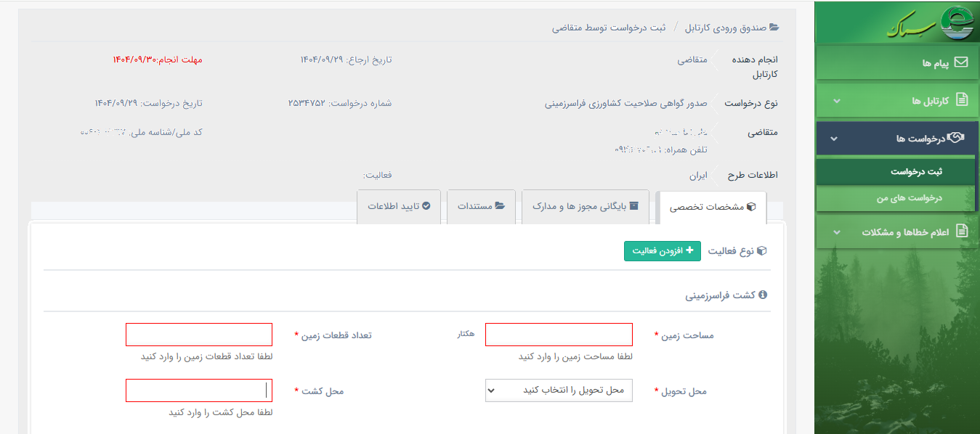Click the مساحت زمین input field
The height and width of the screenshot is (434, 980).
(x=558, y=334)
